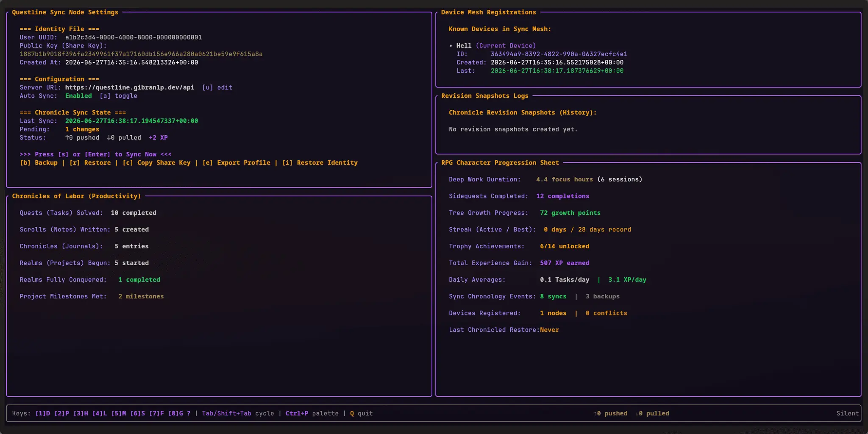Click the Tab/Shift+Tab cycle hint
Image resolution: width=868 pixels, height=434 pixels.
(238, 413)
